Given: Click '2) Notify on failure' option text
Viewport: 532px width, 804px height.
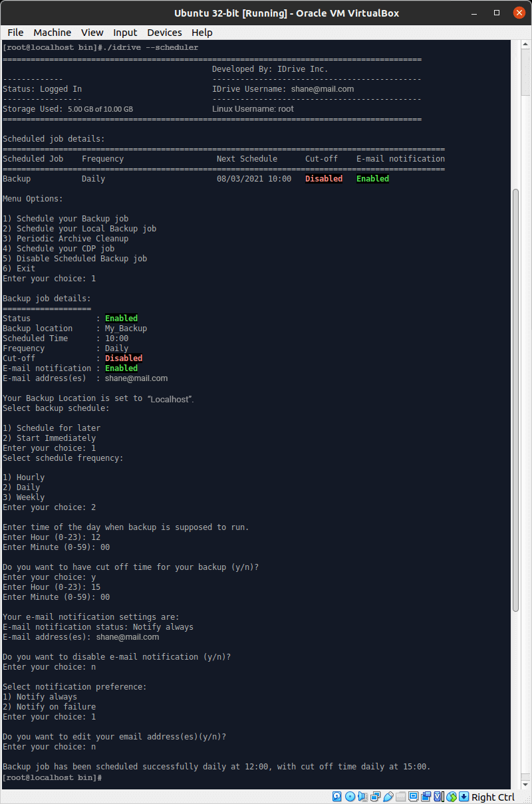Looking at the screenshot, I should pyautogui.click(x=49, y=707).
